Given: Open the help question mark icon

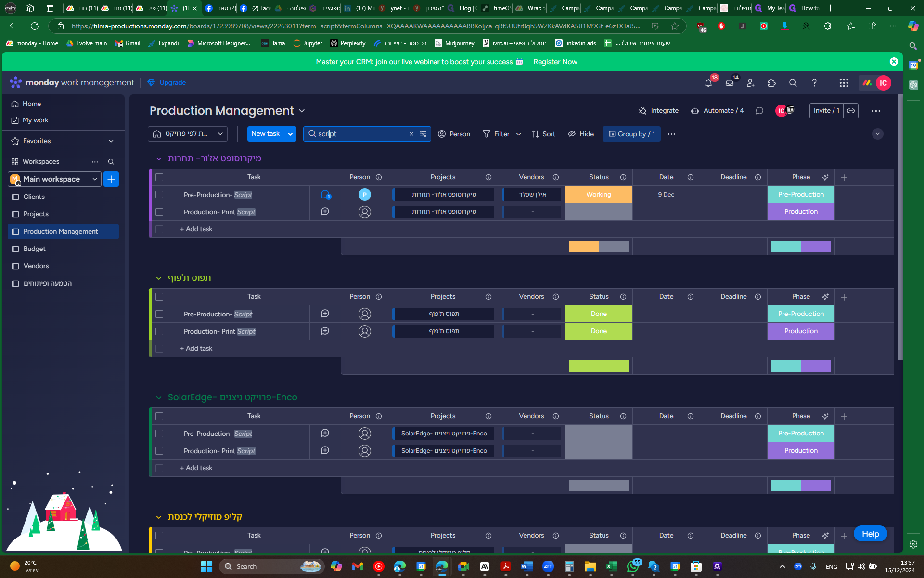Looking at the screenshot, I should 814,83.
